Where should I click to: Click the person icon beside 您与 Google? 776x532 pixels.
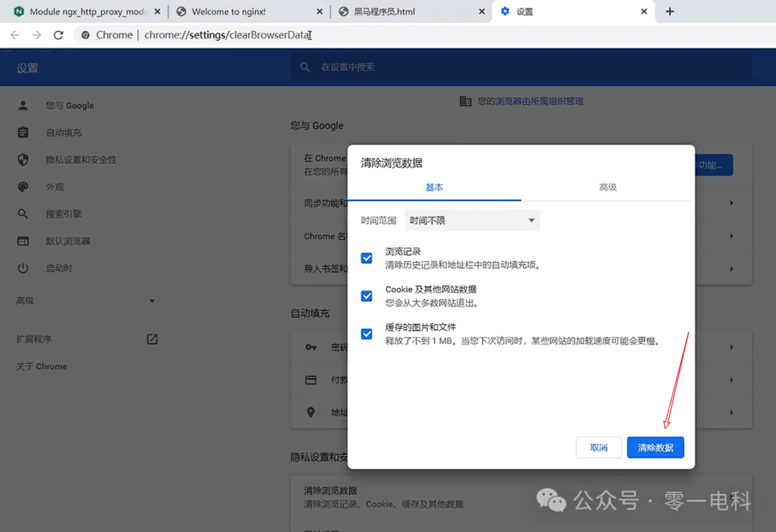tap(23, 106)
